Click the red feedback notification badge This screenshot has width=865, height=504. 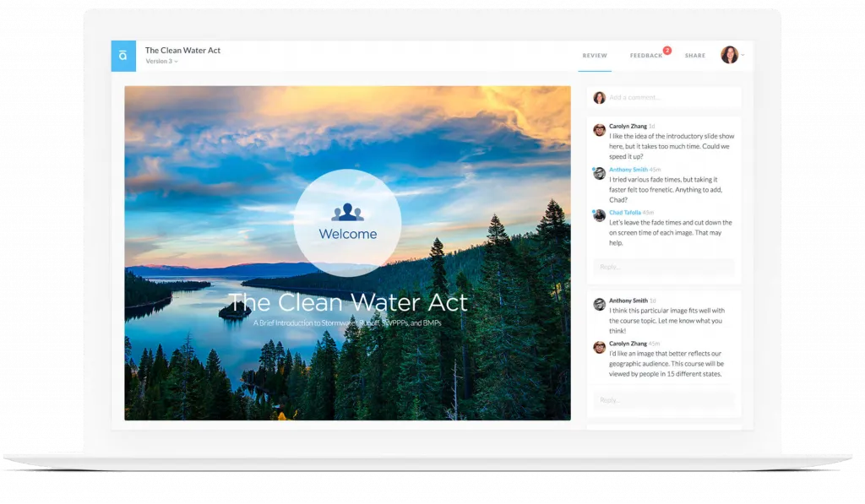(x=666, y=51)
